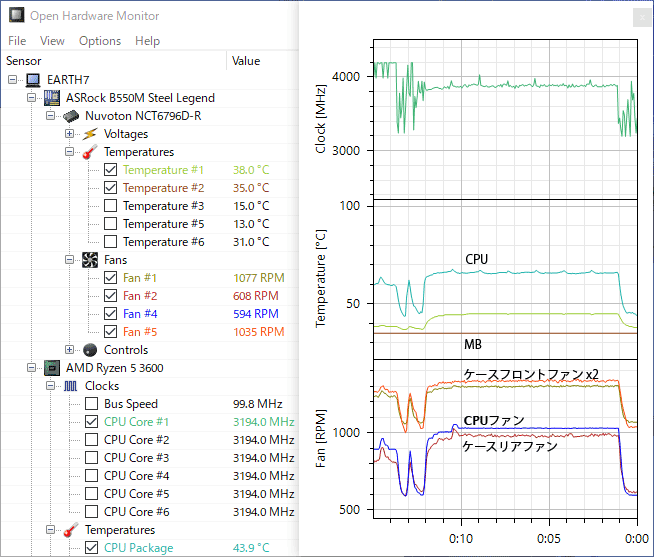Click the Fan [RPM] axis label
Viewport: 654px width, 557px height.
(320, 439)
